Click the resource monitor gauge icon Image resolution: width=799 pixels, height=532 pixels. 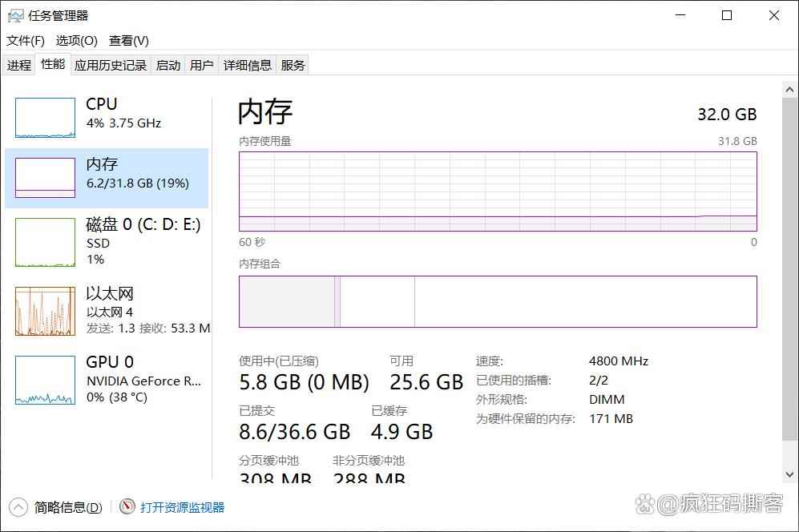tap(127, 506)
